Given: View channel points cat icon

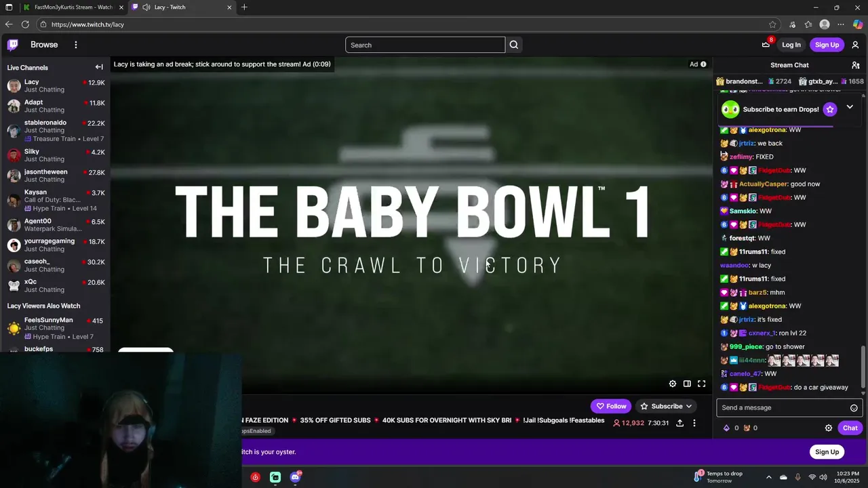Looking at the screenshot, I should tap(747, 428).
